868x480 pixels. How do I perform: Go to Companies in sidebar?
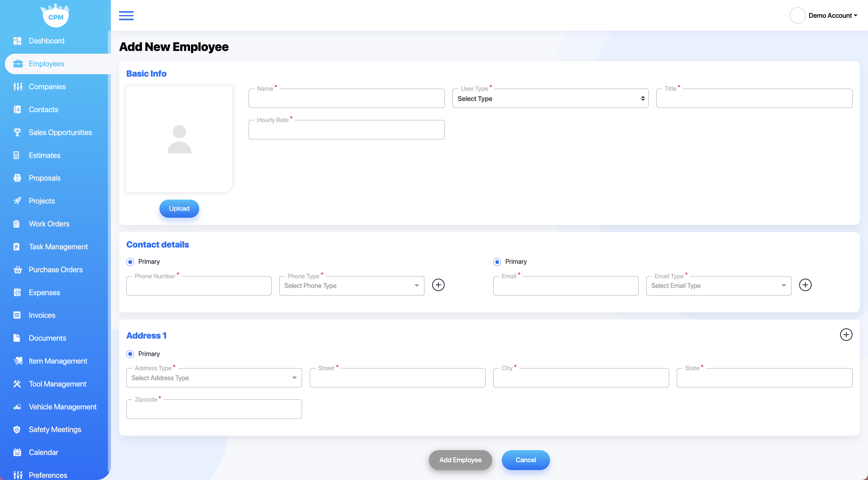pyautogui.click(x=47, y=87)
